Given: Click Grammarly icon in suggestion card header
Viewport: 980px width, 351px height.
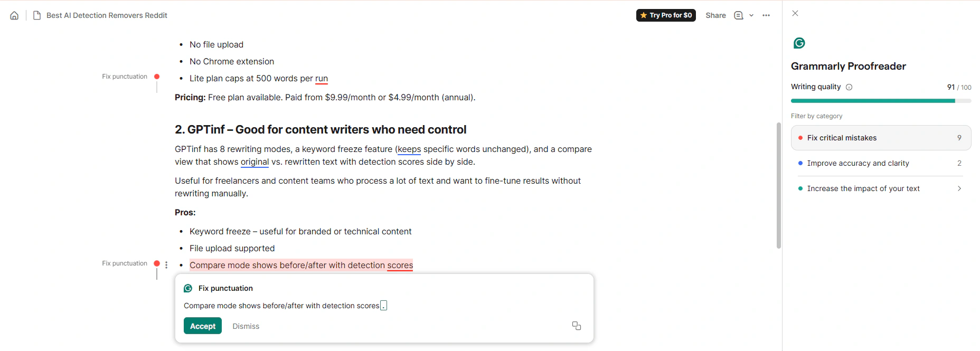Looking at the screenshot, I should (188, 288).
